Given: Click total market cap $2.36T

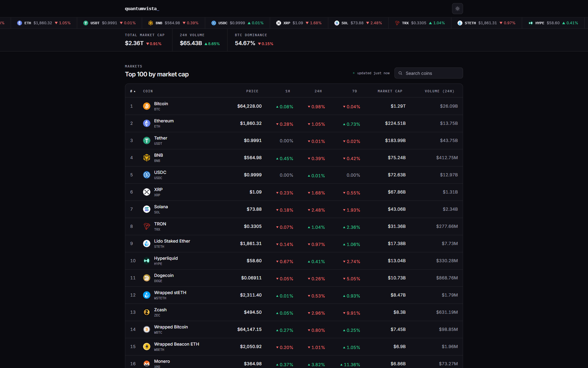Looking at the screenshot, I should click(x=134, y=43).
